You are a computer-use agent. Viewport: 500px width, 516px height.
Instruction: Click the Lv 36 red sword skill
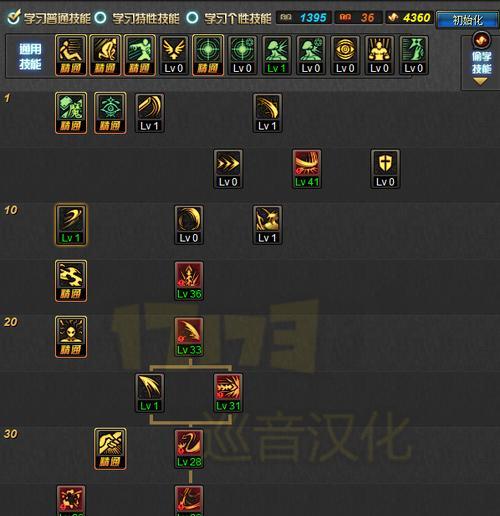point(189,281)
